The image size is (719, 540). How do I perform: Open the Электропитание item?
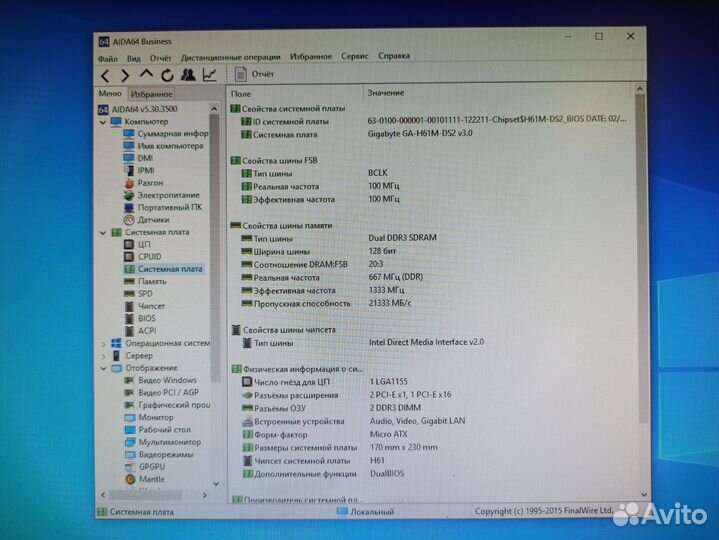click(161, 195)
